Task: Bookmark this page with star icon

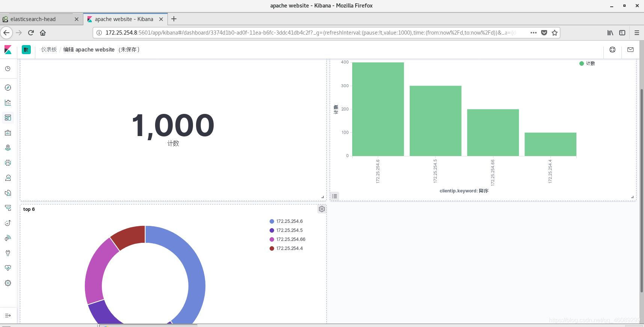Action: pyautogui.click(x=555, y=33)
